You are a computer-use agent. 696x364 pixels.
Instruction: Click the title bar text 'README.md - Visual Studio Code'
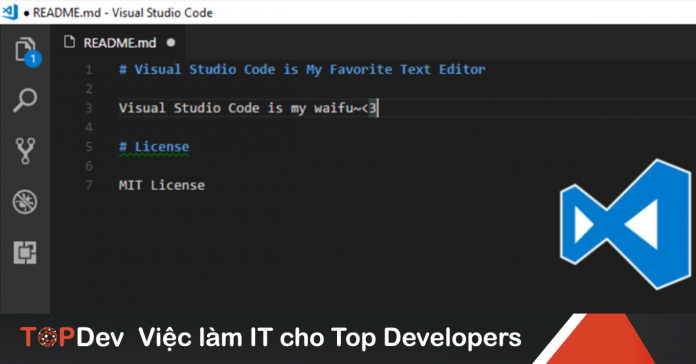point(123,12)
